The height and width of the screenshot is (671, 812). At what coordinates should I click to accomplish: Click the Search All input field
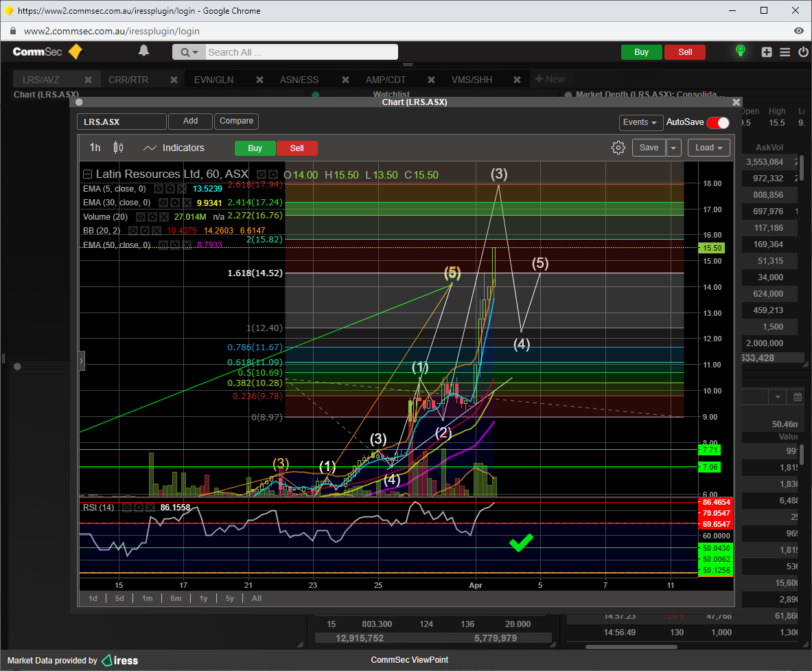[x=302, y=52]
